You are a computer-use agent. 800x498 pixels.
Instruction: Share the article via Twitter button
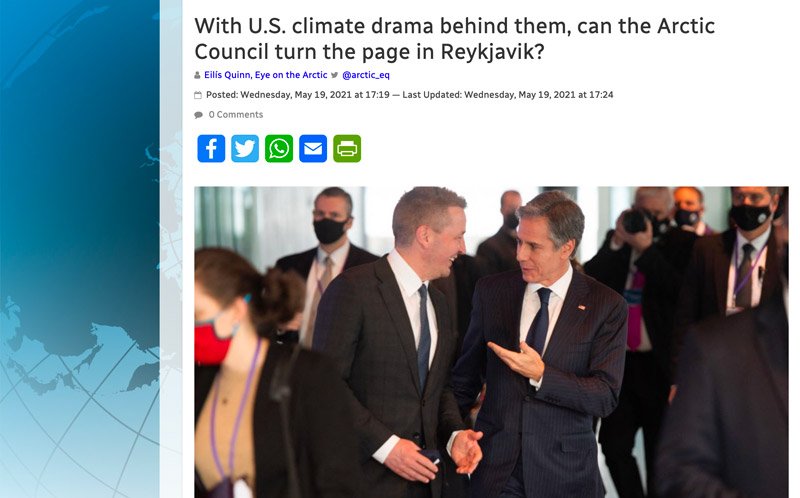point(245,148)
